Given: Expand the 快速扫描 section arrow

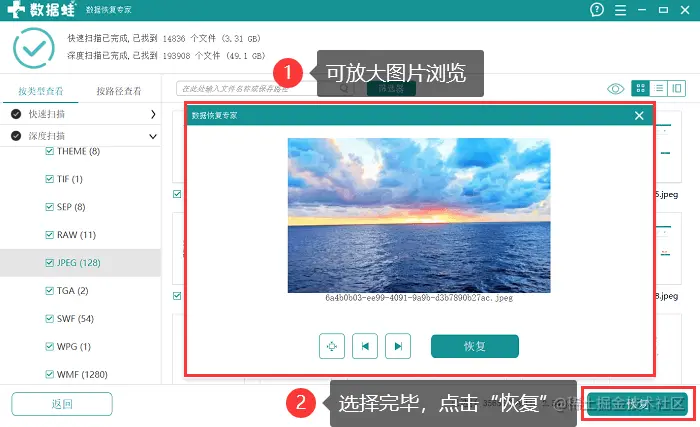Looking at the screenshot, I should pos(153,114).
